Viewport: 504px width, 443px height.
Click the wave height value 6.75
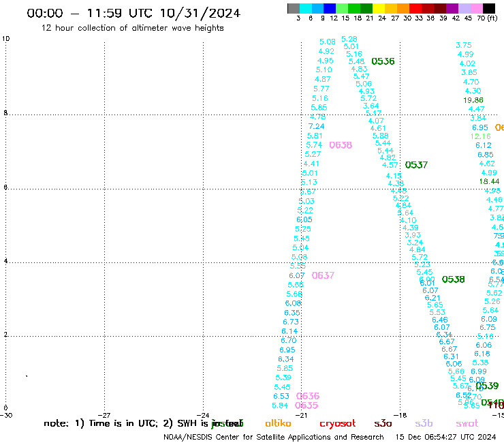488,328
